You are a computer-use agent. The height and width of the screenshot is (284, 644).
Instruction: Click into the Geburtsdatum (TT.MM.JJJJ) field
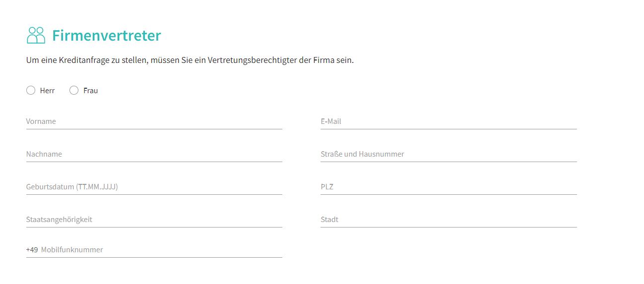(154, 187)
